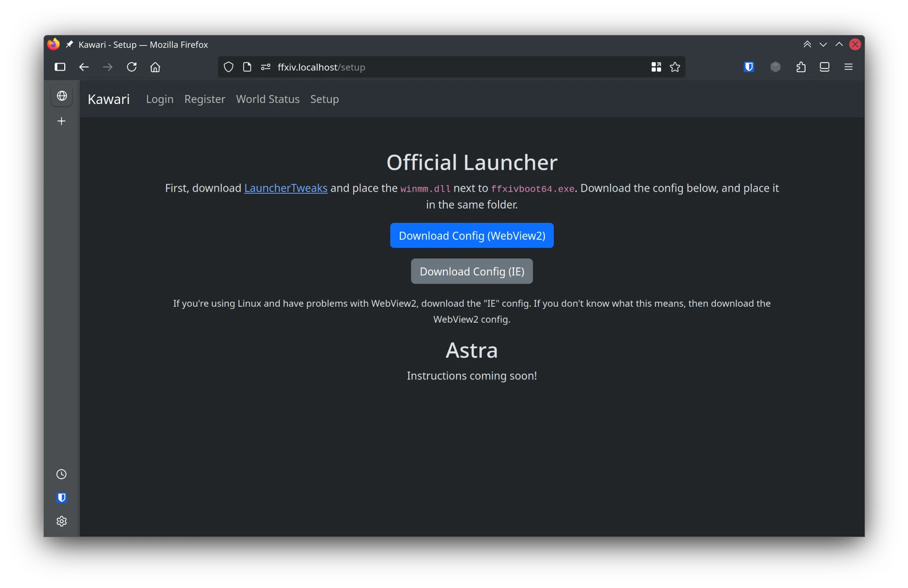
Task: Open Bitwarden extension in toolbar
Action: (x=749, y=67)
